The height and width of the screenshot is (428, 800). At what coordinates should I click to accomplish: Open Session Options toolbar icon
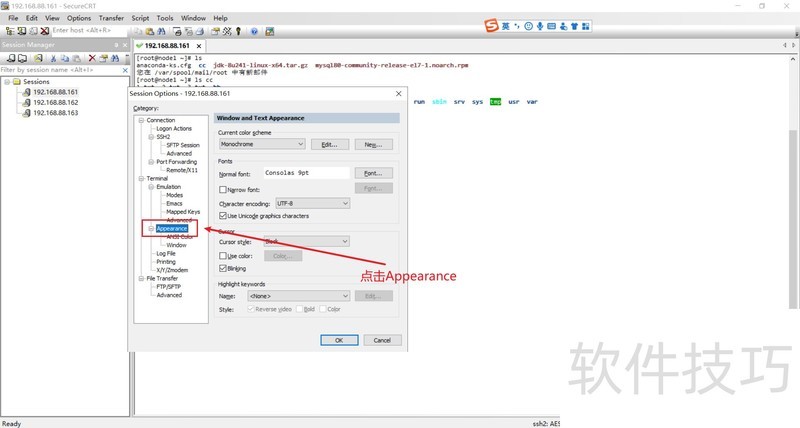coord(215,32)
